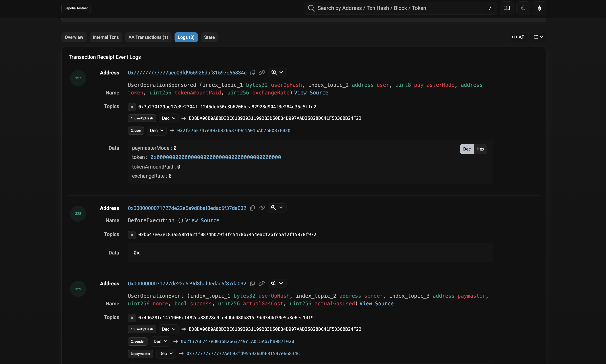Open the documentation book icon in the header
606x364 pixels.
[x=506, y=8]
